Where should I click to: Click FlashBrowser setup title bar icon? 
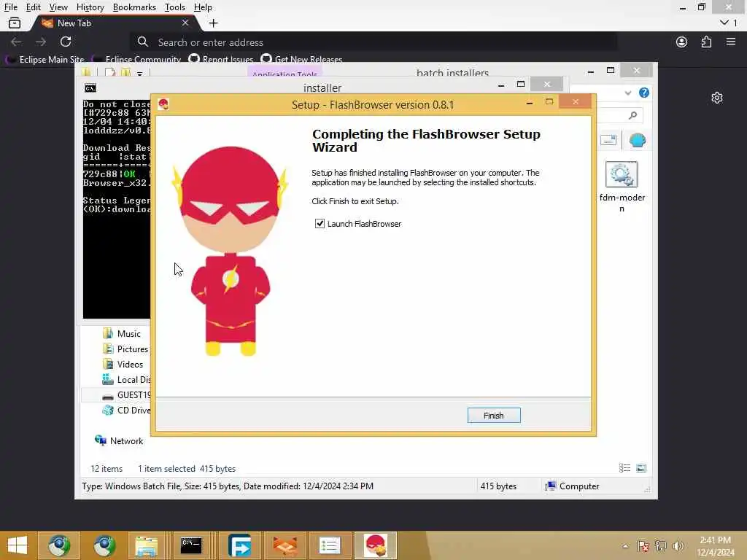coord(163,104)
